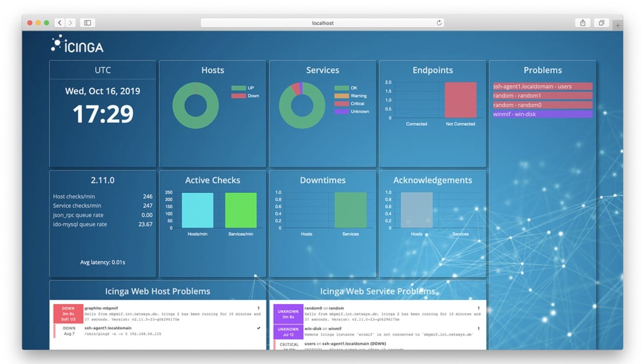
Task: Click the checkmark icon on ssh-agent1.localdomain host row
Action: pyautogui.click(x=259, y=328)
